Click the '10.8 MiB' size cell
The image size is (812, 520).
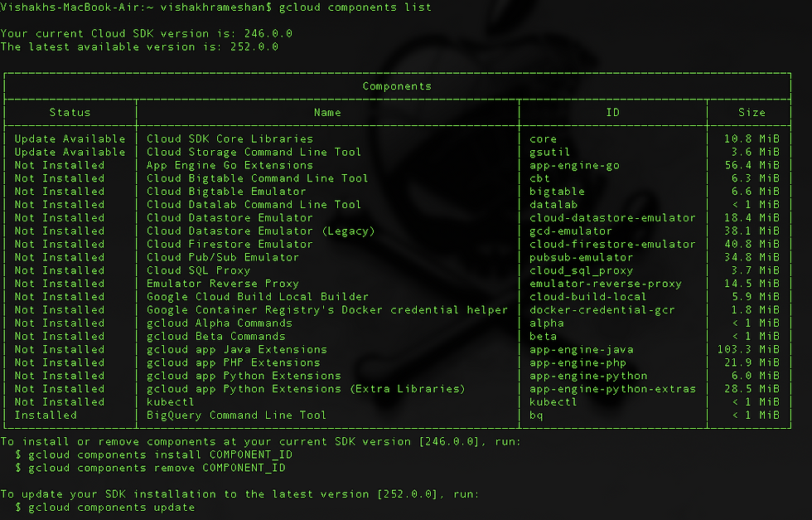752,139
